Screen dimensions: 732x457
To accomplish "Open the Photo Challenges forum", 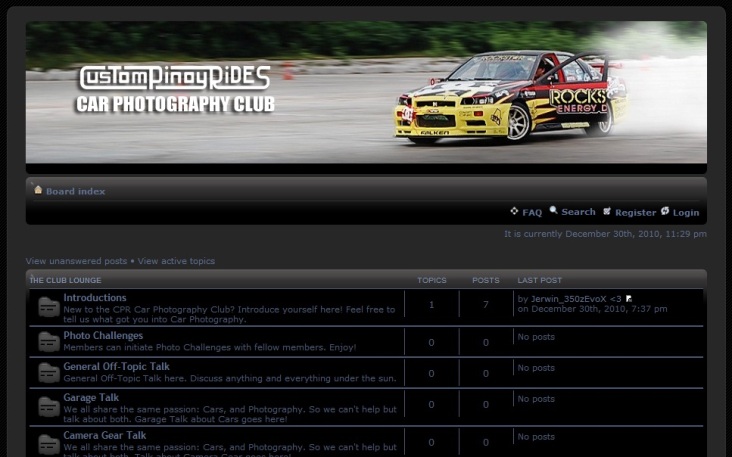I will [103, 336].
